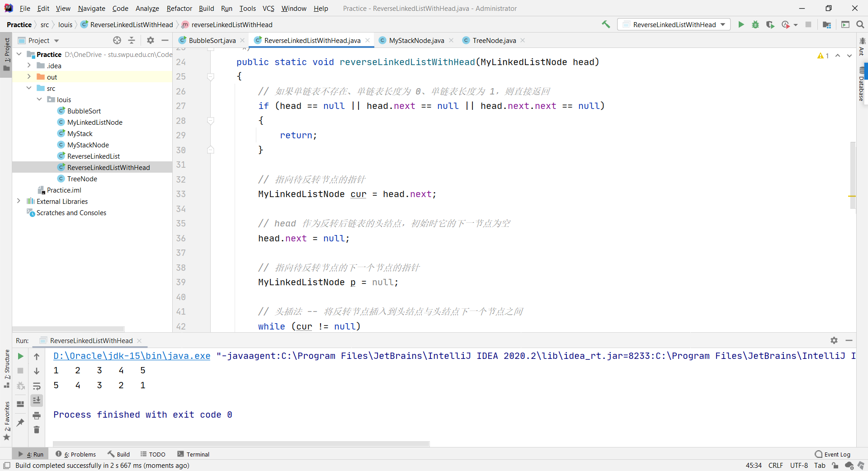
Task: Run ReverseLinkedListWithHead with the green play icon
Action: (x=741, y=24)
